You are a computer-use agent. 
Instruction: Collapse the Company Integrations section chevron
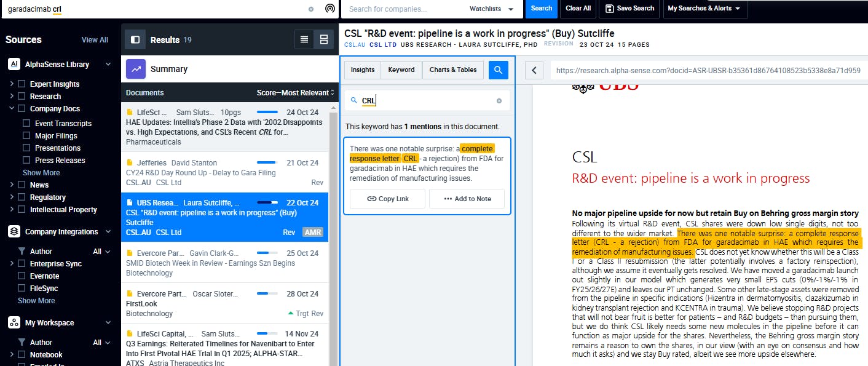click(108, 232)
